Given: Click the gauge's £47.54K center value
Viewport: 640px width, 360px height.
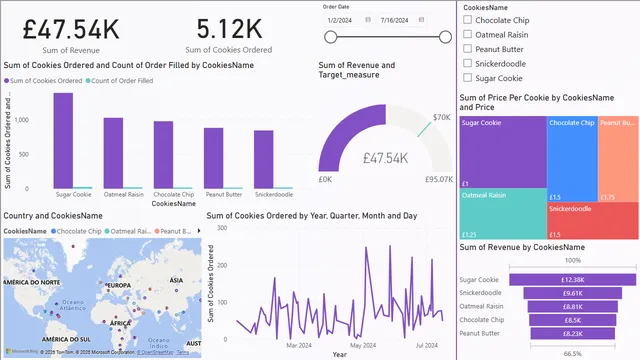Looking at the screenshot, I should point(385,158).
